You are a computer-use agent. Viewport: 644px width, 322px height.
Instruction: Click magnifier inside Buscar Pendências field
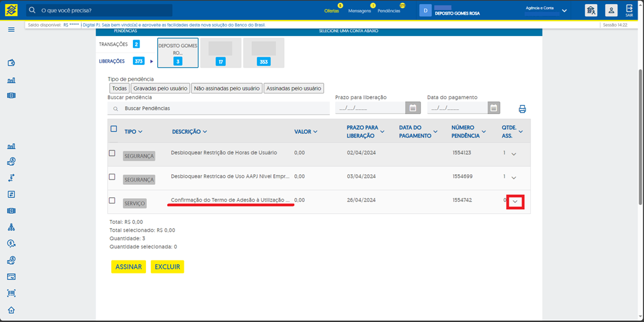click(x=116, y=109)
